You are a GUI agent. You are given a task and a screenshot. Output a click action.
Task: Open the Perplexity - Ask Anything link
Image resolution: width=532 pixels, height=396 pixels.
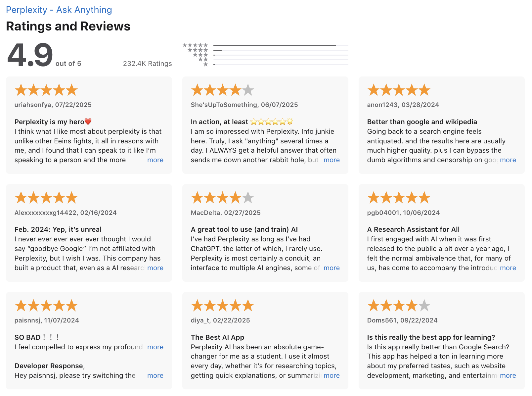(x=59, y=10)
